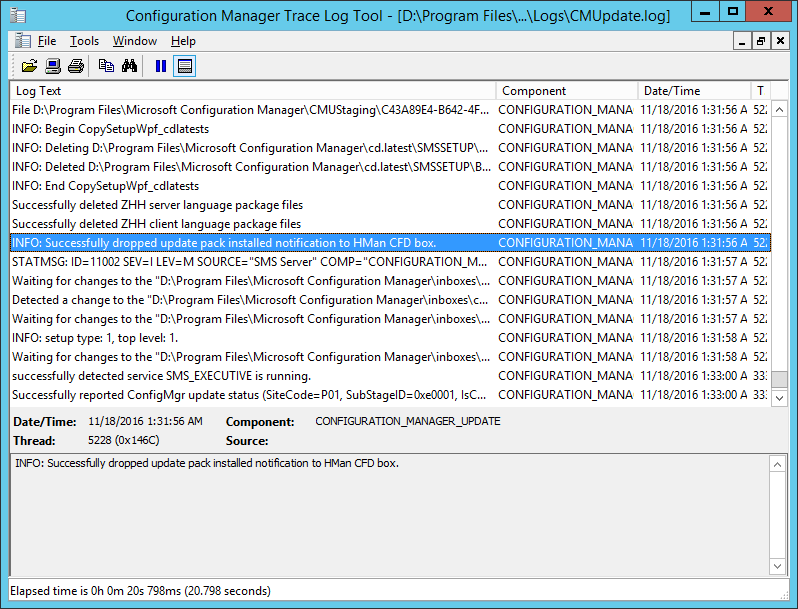The width and height of the screenshot is (798, 609).
Task: Sort by Date/Time column header
Action: point(694,91)
